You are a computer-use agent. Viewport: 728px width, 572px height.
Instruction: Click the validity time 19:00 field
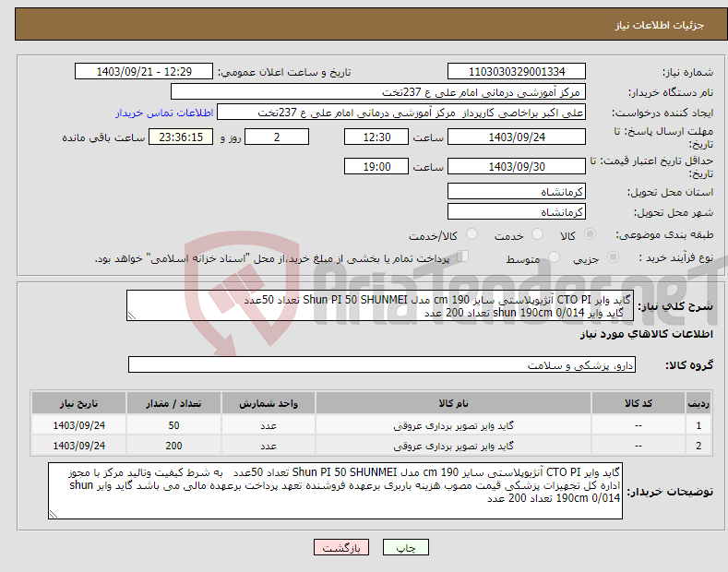click(x=376, y=166)
